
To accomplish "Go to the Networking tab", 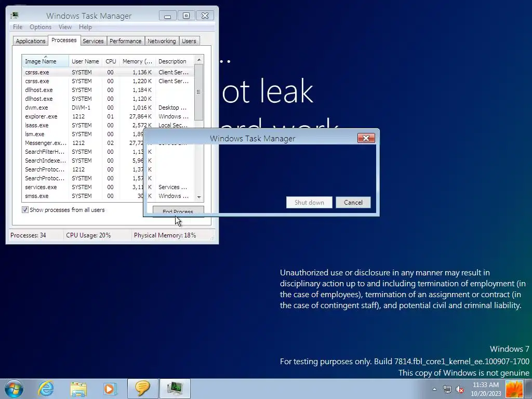I will pyautogui.click(x=162, y=41).
